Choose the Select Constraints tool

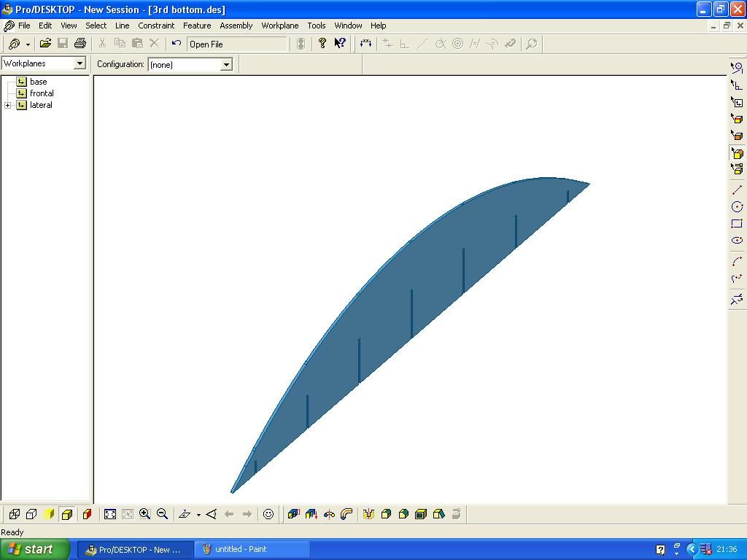pyautogui.click(x=737, y=85)
